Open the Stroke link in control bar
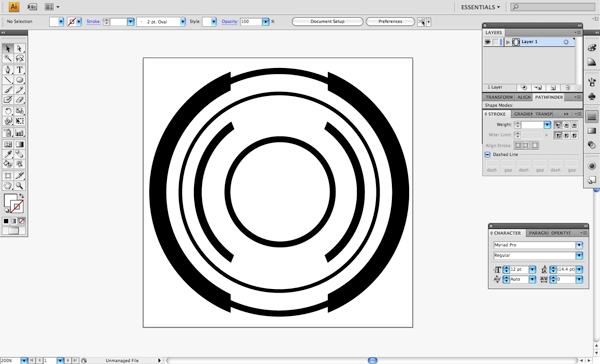 (93, 22)
